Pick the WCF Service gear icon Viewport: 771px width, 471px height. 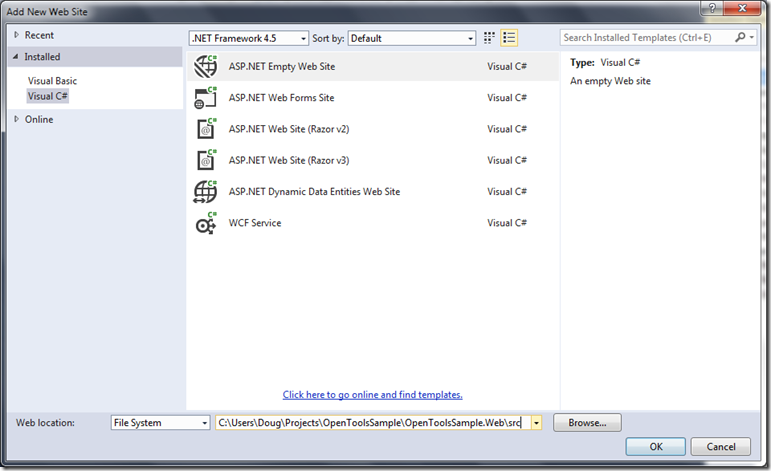(206, 223)
